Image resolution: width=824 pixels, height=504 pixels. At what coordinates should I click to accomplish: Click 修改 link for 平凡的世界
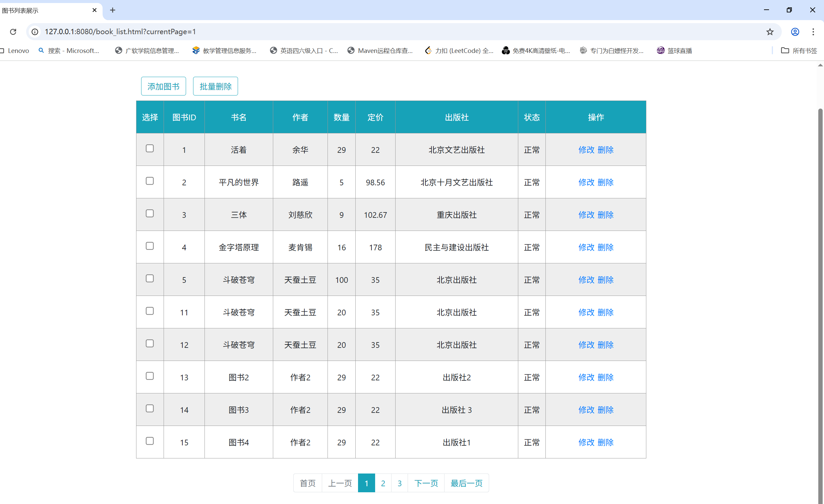point(586,182)
